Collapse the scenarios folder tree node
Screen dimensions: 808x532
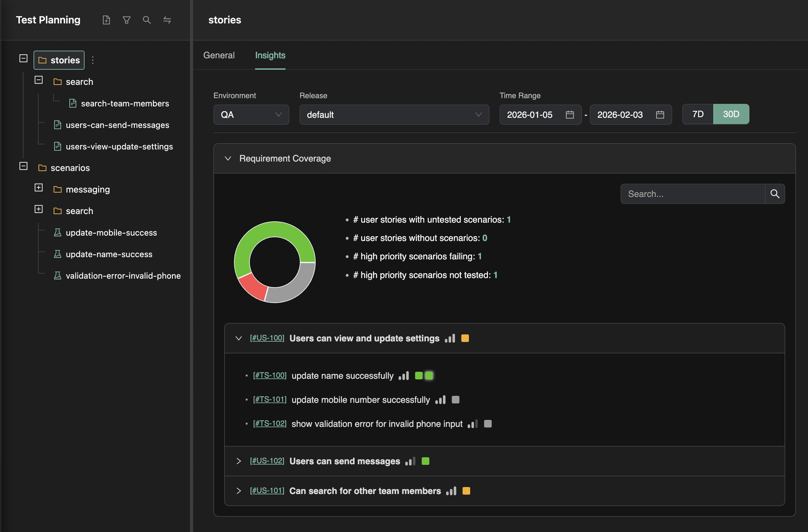(x=23, y=166)
